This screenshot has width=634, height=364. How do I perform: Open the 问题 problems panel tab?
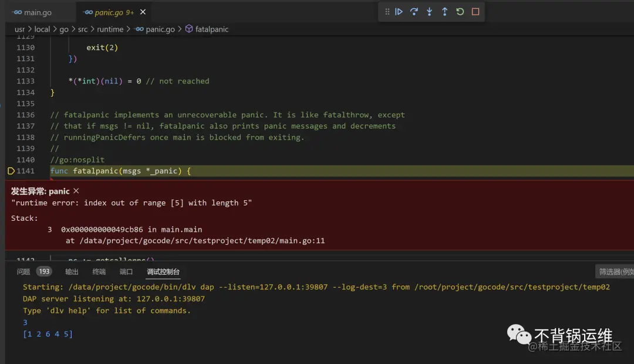[23, 272]
